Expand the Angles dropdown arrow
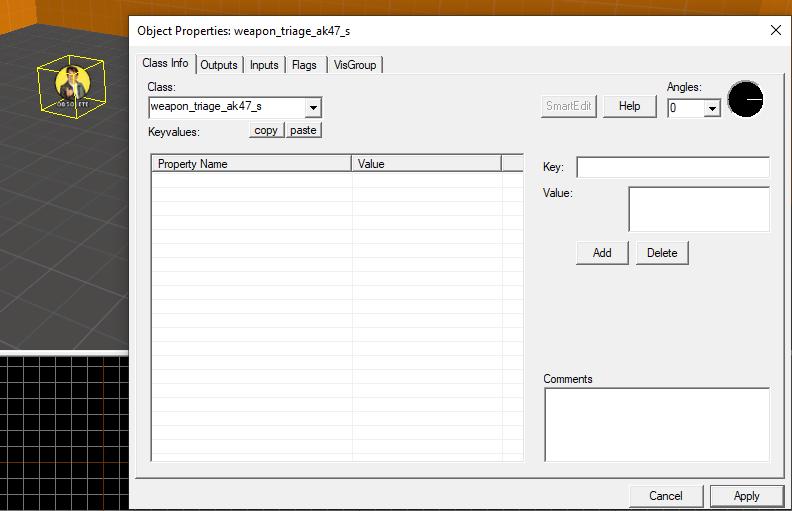The image size is (792, 511). click(712, 109)
